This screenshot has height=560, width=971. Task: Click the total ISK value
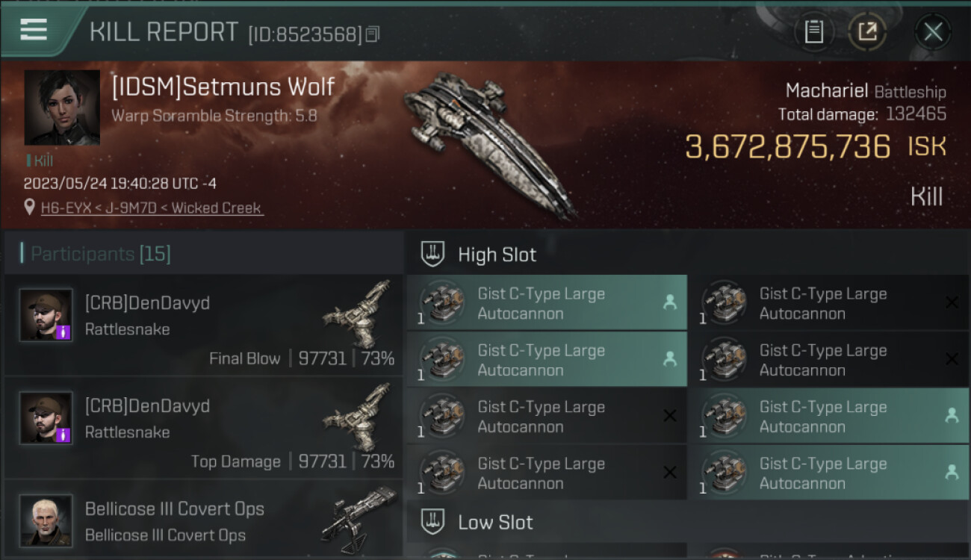point(787,147)
